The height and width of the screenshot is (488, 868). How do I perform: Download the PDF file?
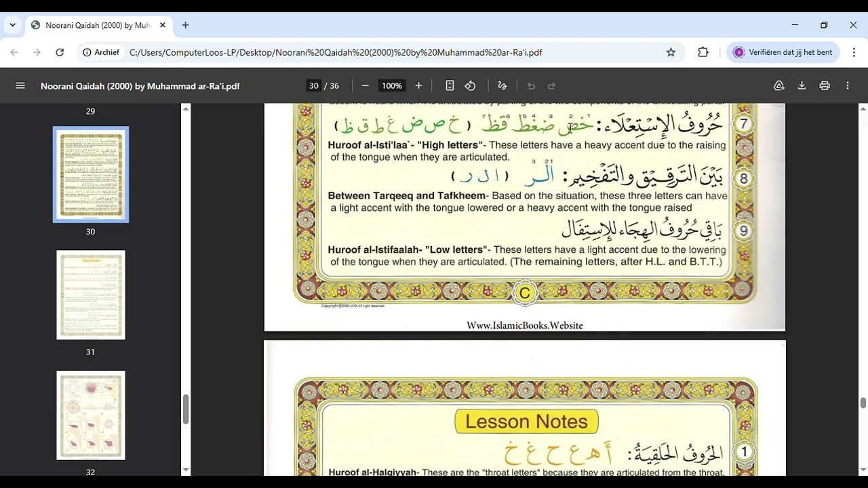point(802,86)
